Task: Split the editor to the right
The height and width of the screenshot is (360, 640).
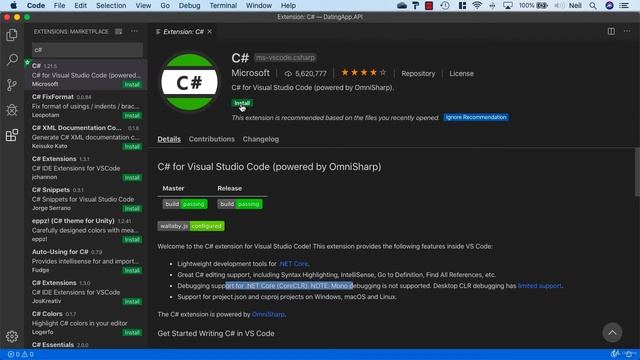Action: pyautogui.click(x=611, y=31)
